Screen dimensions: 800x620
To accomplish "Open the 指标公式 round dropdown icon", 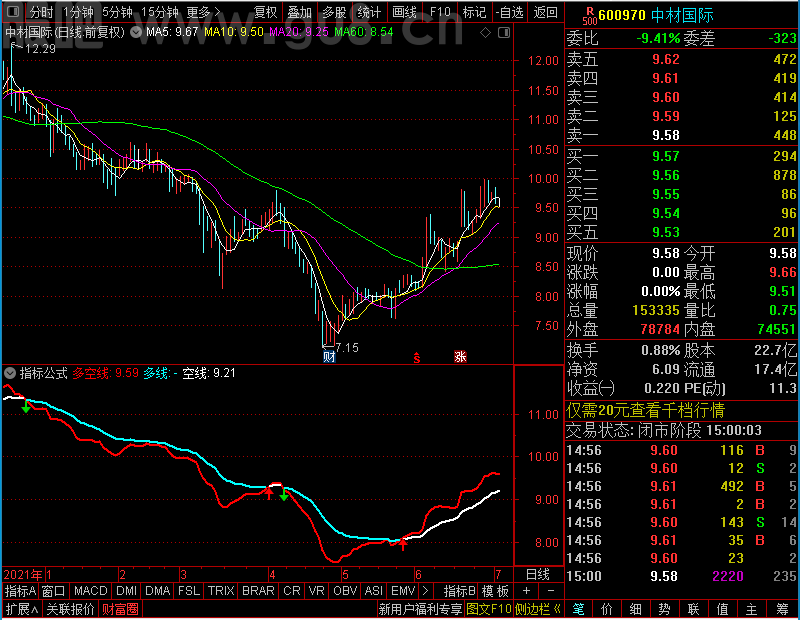I will pos(10,373).
